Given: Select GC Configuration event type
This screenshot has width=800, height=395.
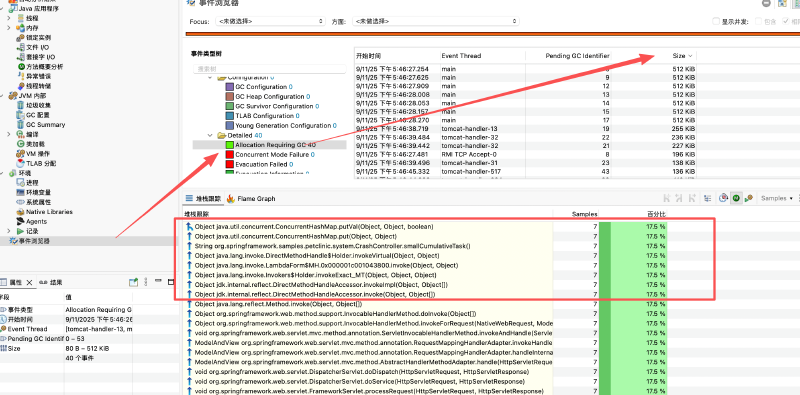Looking at the screenshot, I should [x=261, y=87].
